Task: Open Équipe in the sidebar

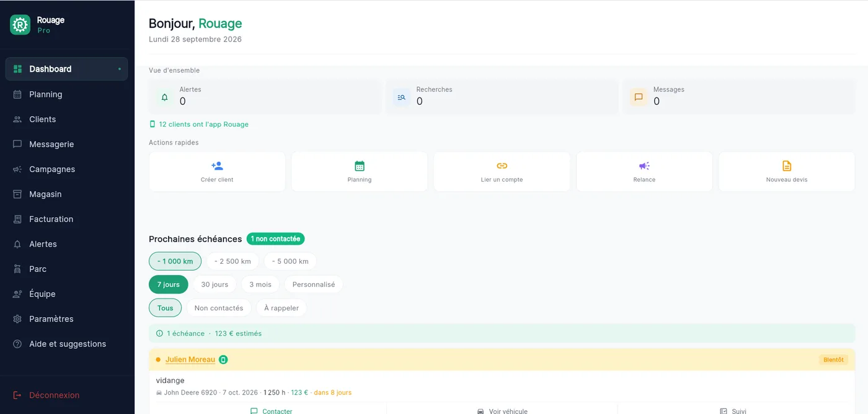Action: point(66,294)
